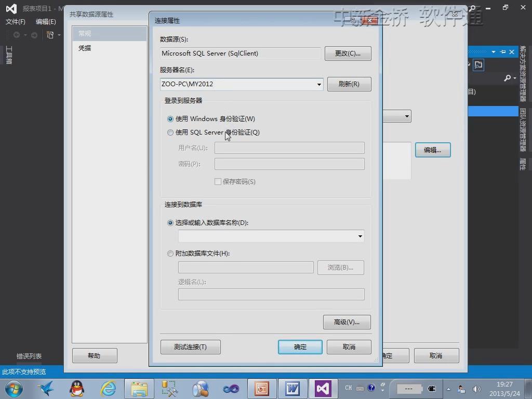Confirm with 确定 in 连接属性 dialog
The image size is (532, 399).
pos(300,347)
